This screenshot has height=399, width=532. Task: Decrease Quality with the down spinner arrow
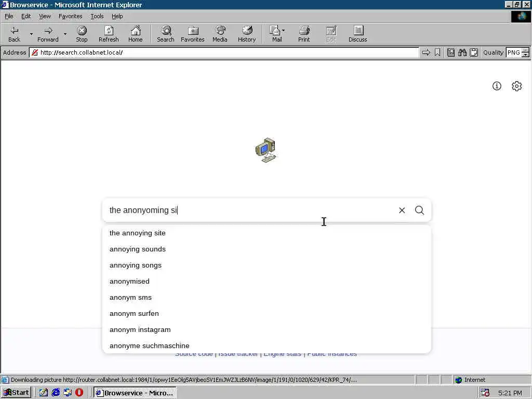point(525,55)
